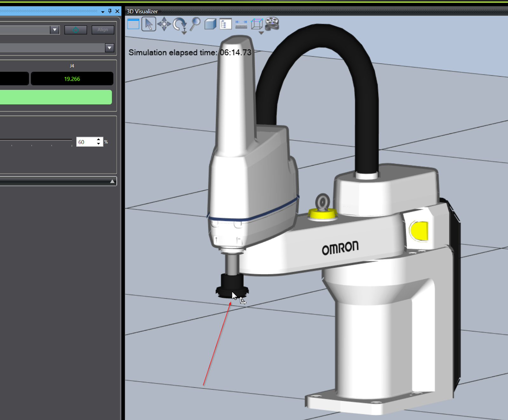Click the film reel record icon
The height and width of the screenshot is (420, 508).
[x=272, y=24]
